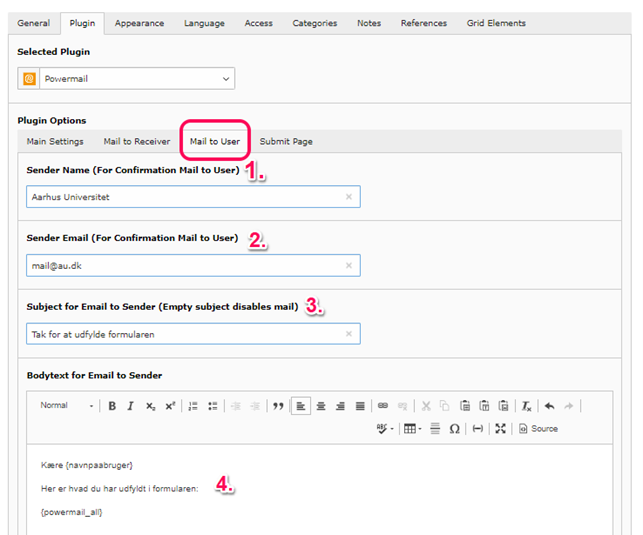
Task: Click the remove format icon
Action: [x=526, y=406]
